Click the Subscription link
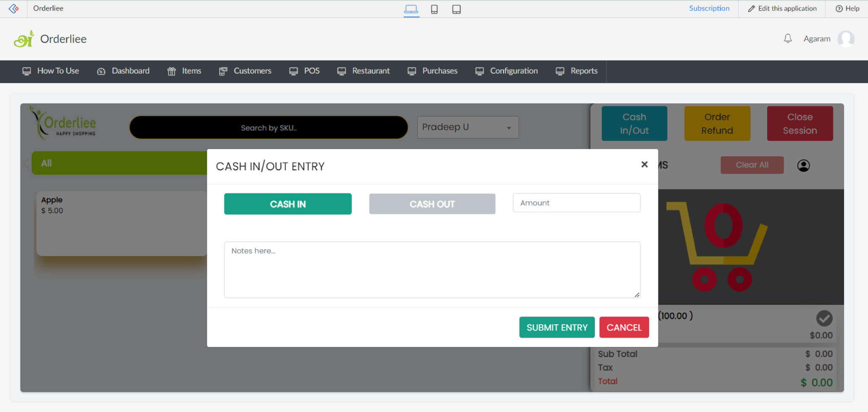This screenshot has width=868, height=412. 709,8
